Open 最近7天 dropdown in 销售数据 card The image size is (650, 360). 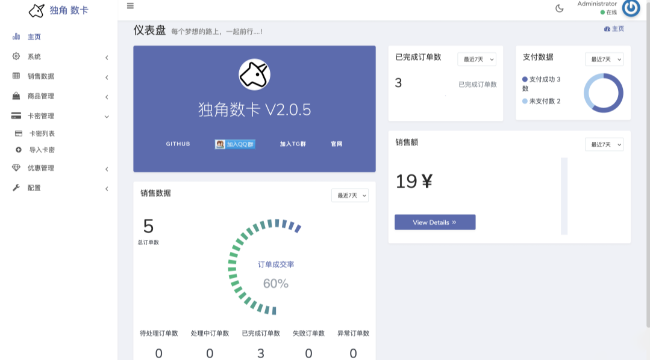coord(350,195)
